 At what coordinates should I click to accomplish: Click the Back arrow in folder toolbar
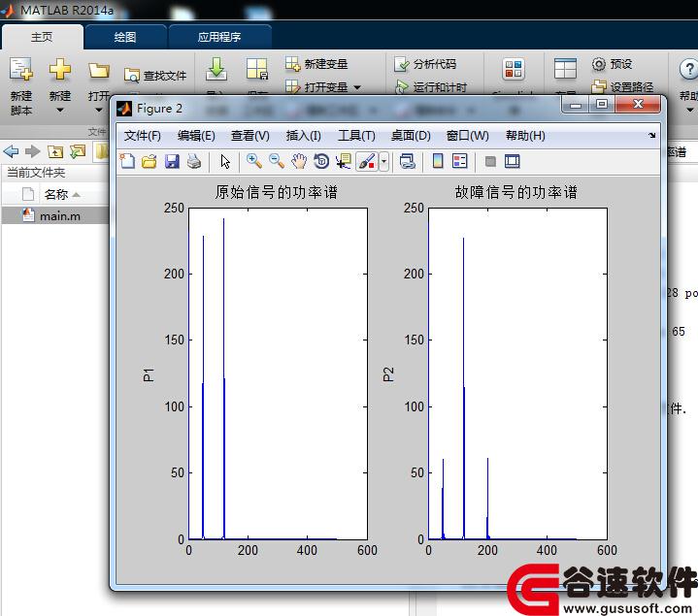click(x=11, y=151)
